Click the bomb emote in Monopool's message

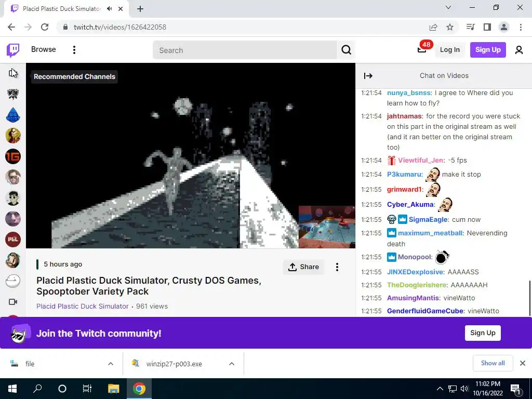coord(442,257)
